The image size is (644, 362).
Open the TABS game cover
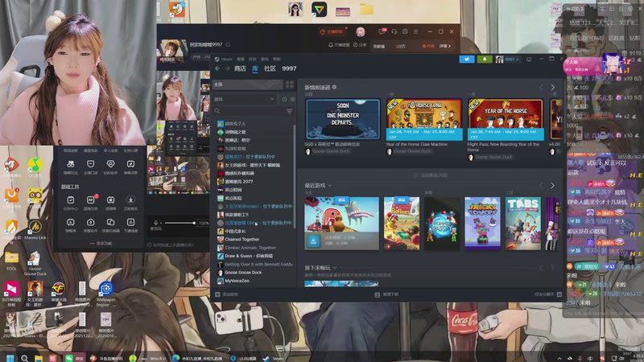[x=522, y=224]
